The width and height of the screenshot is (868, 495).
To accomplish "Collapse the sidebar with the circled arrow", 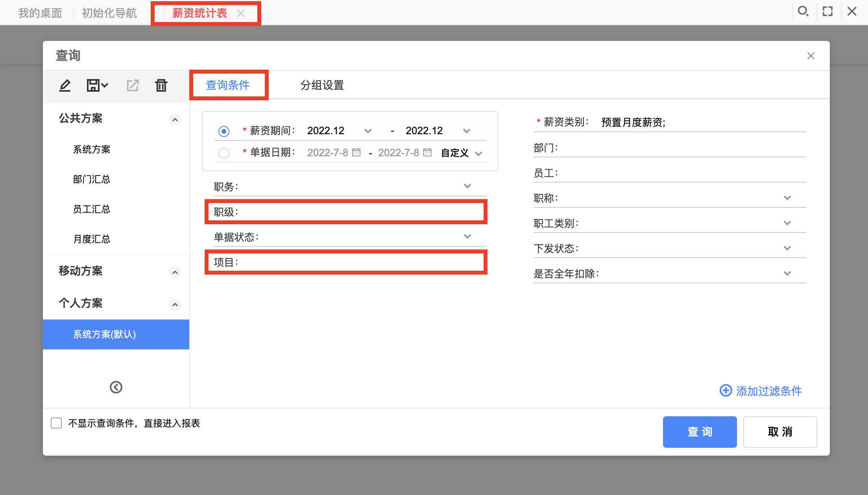I will (116, 387).
